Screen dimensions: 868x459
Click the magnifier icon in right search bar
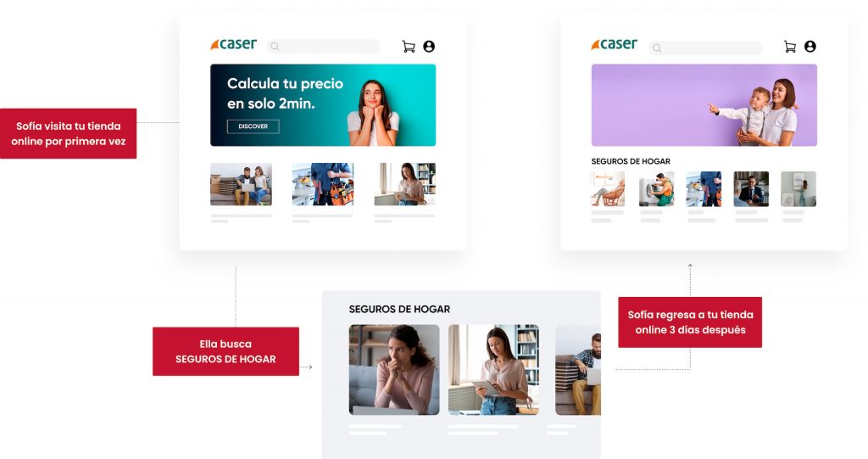coord(657,48)
